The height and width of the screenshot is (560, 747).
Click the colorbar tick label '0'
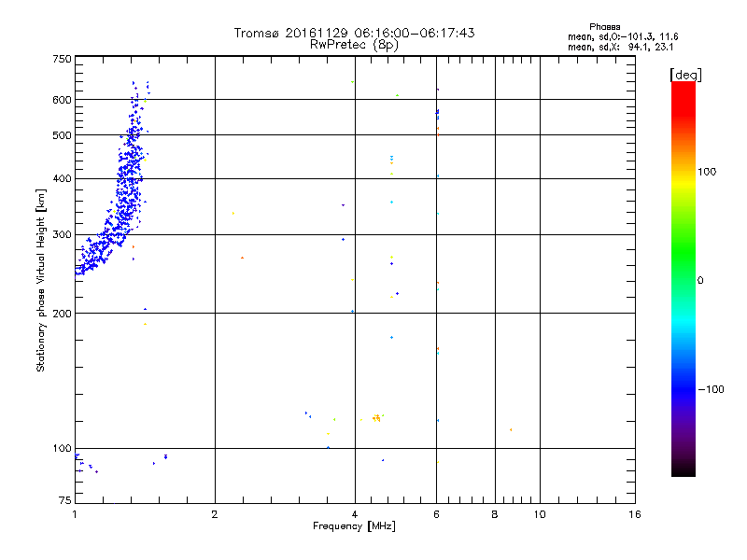pyautogui.click(x=699, y=281)
